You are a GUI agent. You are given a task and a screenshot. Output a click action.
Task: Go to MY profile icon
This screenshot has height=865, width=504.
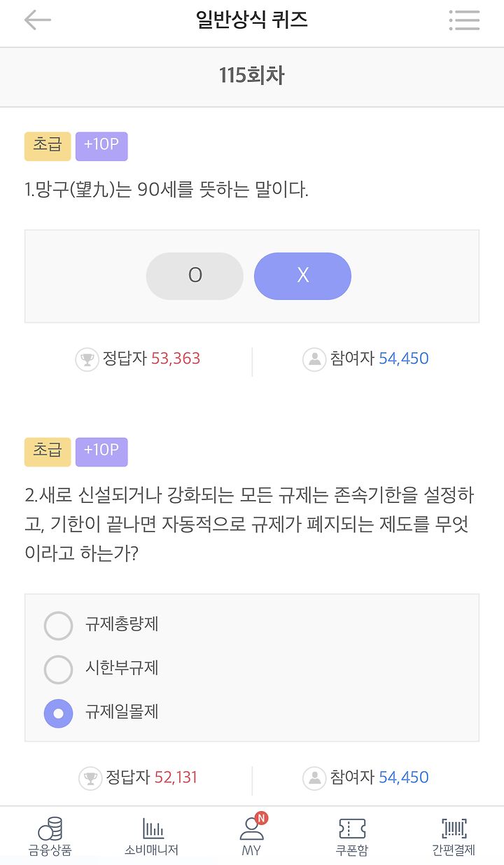[x=251, y=829]
